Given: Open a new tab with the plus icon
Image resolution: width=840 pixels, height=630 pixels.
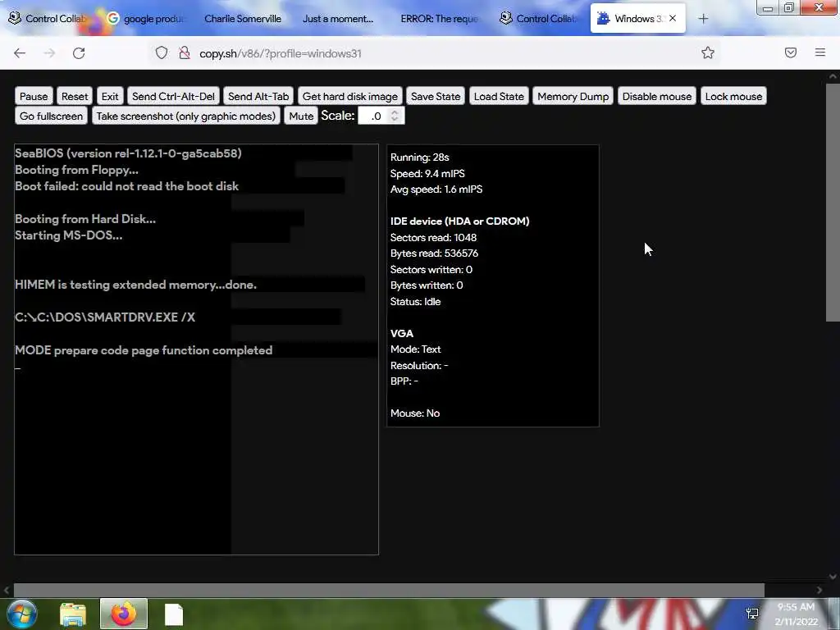Looking at the screenshot, I should 703,19.
